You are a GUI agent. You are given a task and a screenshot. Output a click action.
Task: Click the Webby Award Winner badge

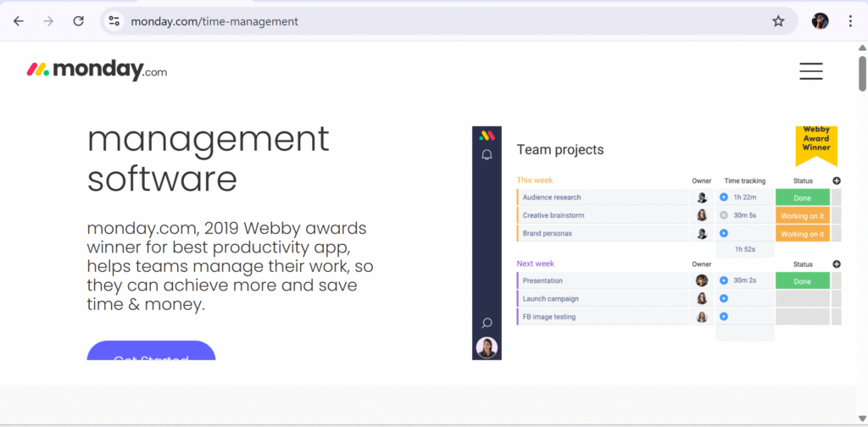816,146
